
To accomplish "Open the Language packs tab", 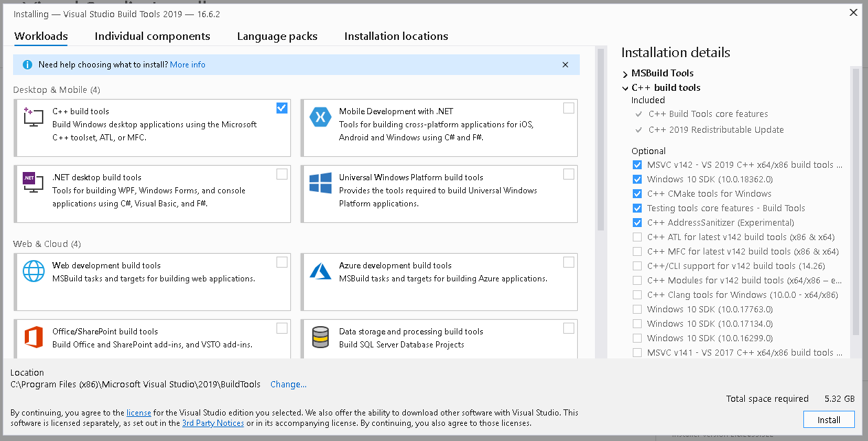I will point(277,36).
